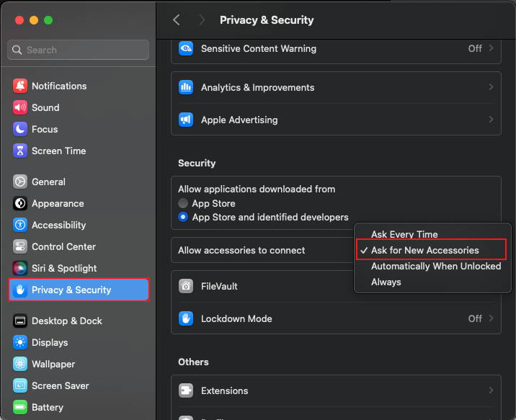
Task: Select the Appearance icon in sidebar
Action: pos(20,204)
